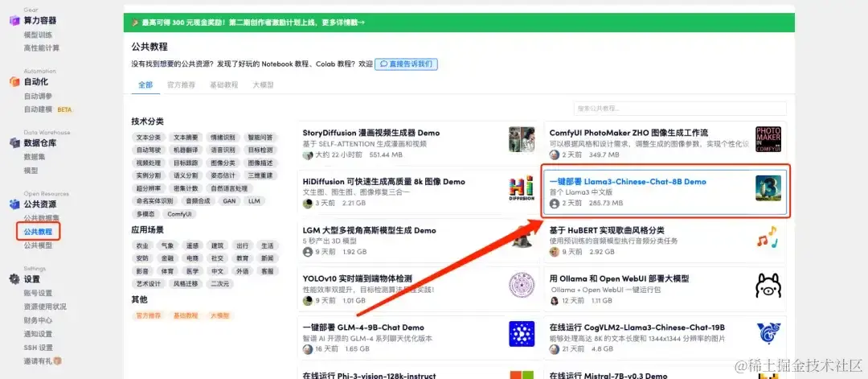868x379 pixels.
Task: Toggle the orange 官方推荐 tag under 其他
Action: coord(149,315)
